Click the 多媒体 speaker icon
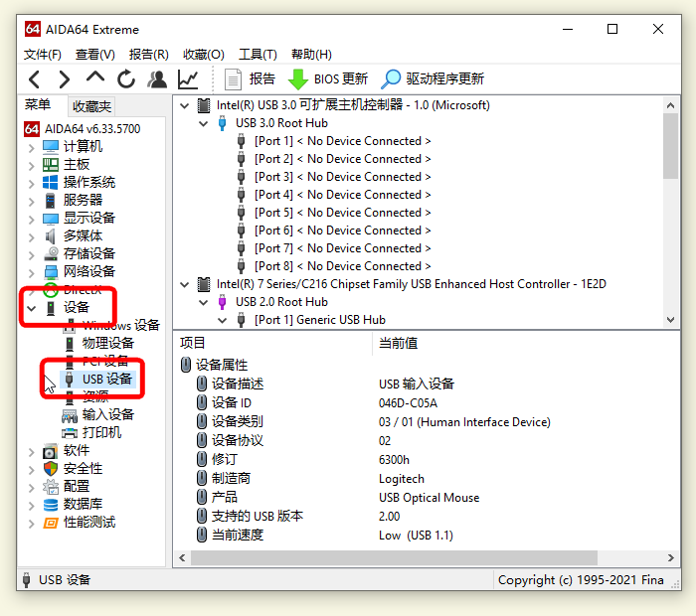 tap(50, 235)
